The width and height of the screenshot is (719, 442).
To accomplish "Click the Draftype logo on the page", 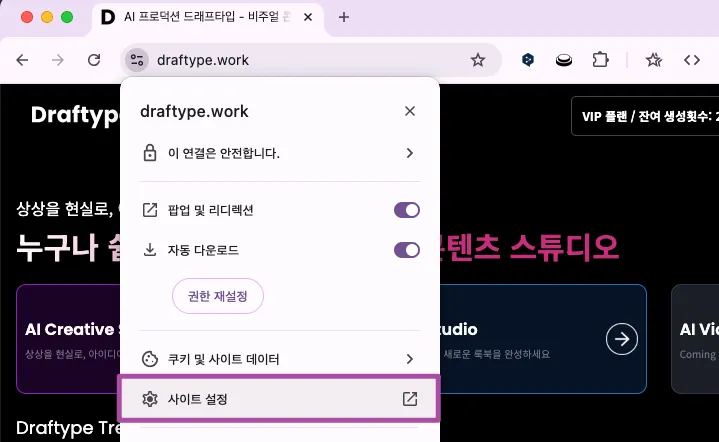I will click(x=76, y=115).
